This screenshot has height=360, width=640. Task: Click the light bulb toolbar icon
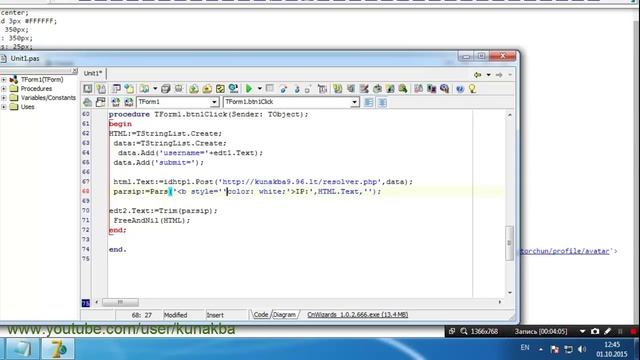pos(472,89)
